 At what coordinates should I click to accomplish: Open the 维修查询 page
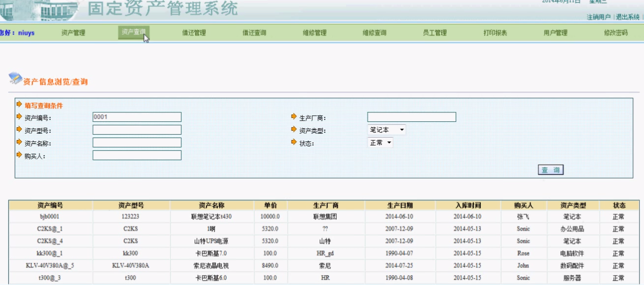point(375,33)
